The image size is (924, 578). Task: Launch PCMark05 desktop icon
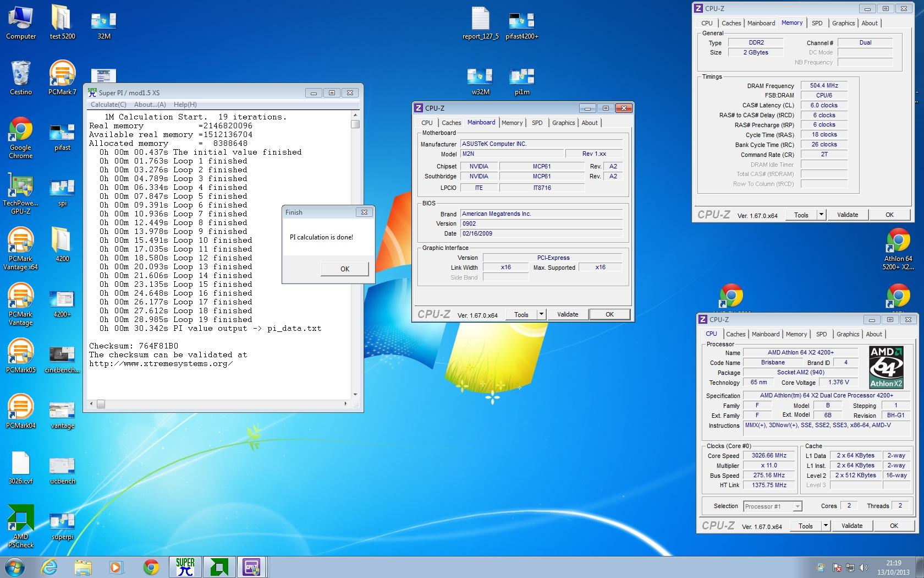21,356
